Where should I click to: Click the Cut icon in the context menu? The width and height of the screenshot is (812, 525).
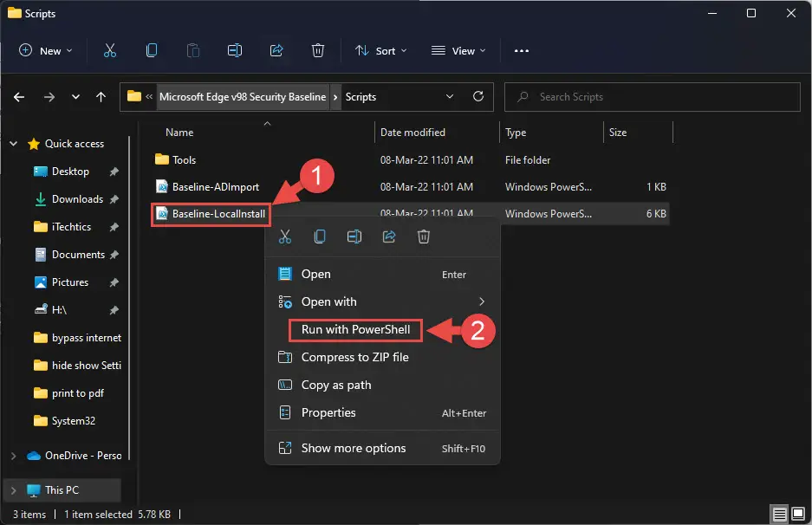click(285, 237)
